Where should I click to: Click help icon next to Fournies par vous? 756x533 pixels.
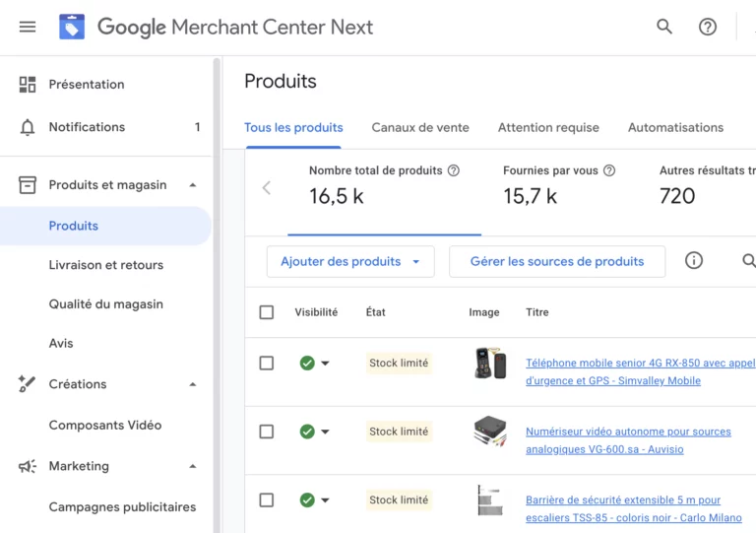point(609,170)
